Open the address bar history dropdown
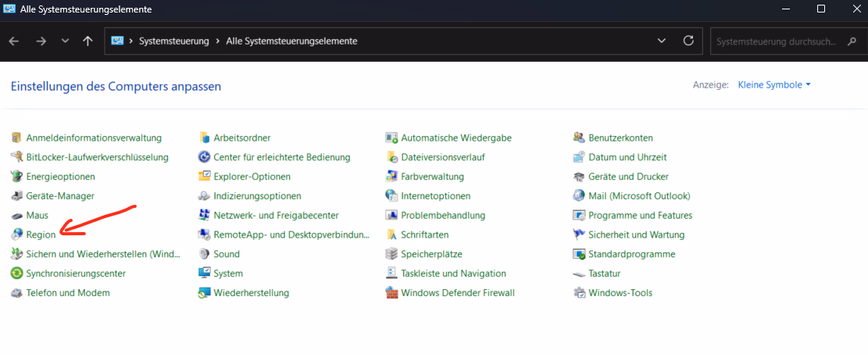 [661, 41]
